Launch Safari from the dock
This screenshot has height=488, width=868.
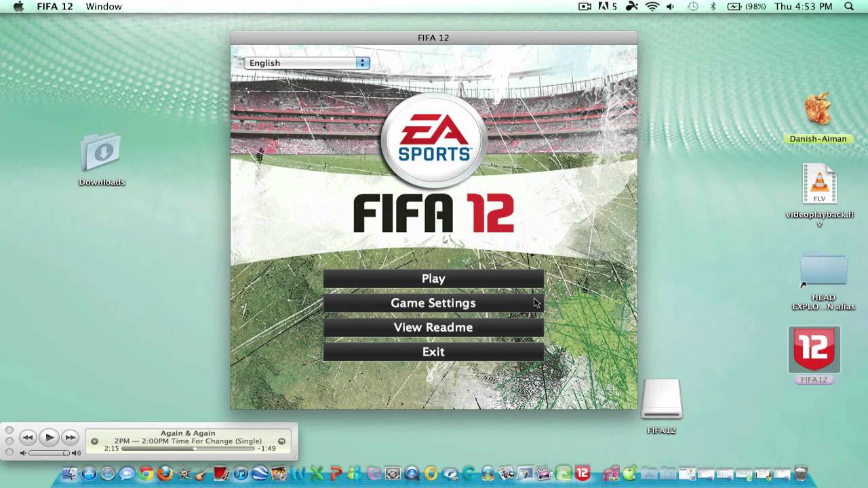[x=108, y=473]
